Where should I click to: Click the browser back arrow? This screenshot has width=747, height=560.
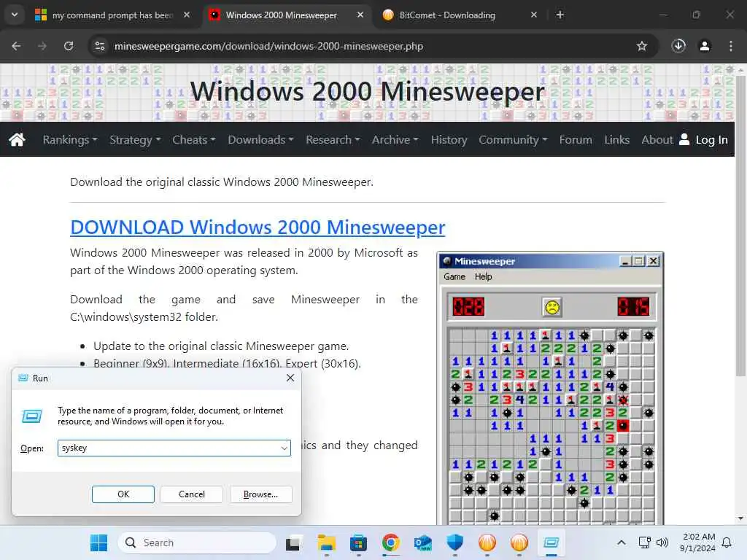pyautogui.click(x=16, y=46)
